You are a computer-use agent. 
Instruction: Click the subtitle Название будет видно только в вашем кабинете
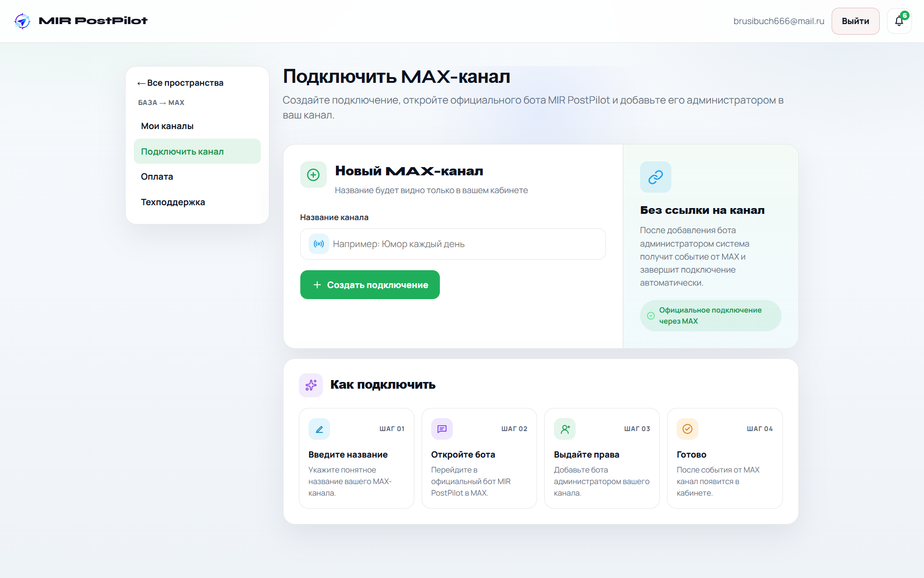point(431,190)
